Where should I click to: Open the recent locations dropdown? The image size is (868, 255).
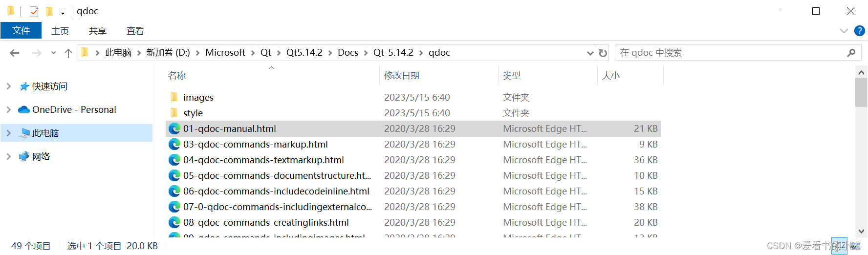tap(53, 53)
